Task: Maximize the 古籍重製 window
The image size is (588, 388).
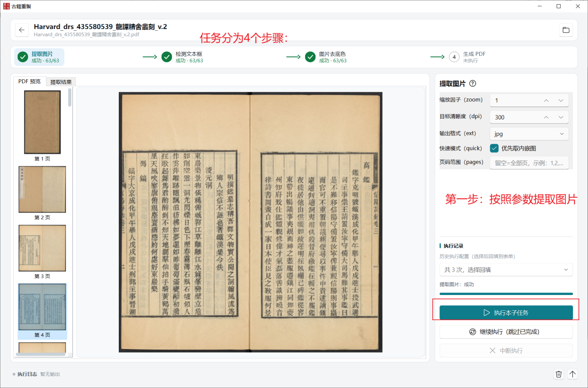Action: (559, 6)
